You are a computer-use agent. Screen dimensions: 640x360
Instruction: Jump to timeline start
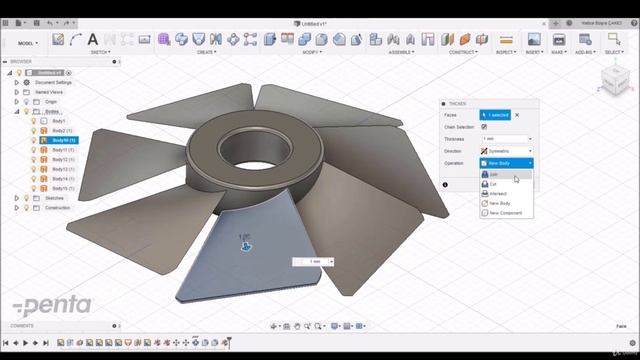(6, 343)
